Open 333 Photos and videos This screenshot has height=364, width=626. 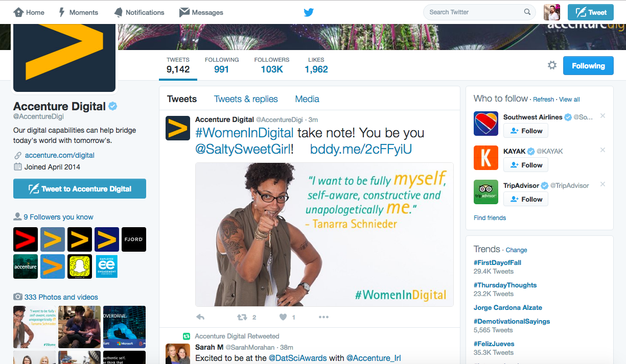tap(61, 297)
